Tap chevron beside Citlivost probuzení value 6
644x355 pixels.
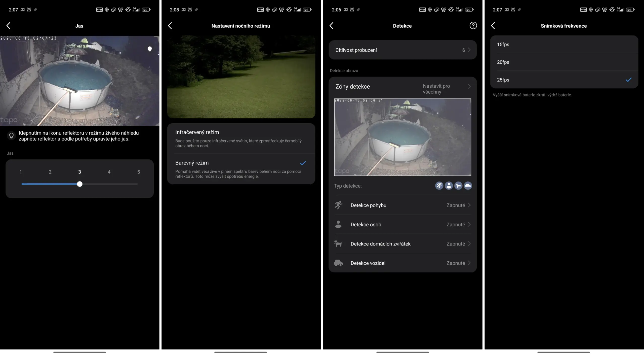pyautogui.click(x=469, y=50)
